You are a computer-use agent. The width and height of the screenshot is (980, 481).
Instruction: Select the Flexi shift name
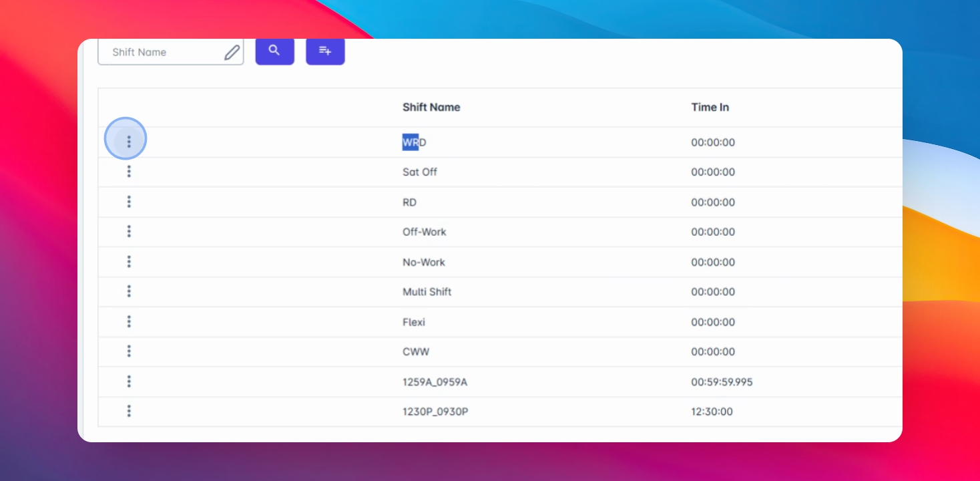[414, 322]
